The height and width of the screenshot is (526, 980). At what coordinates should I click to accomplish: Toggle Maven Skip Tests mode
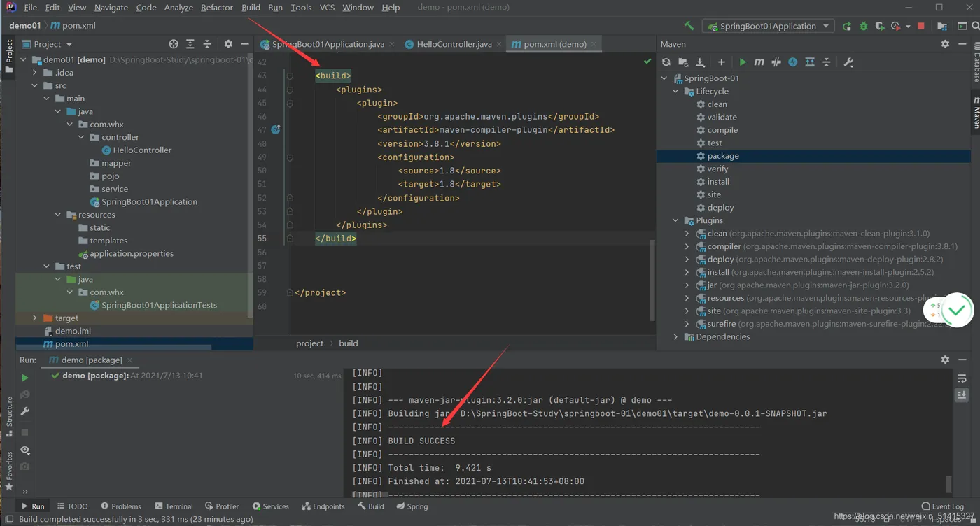click(x=776, y=62)
